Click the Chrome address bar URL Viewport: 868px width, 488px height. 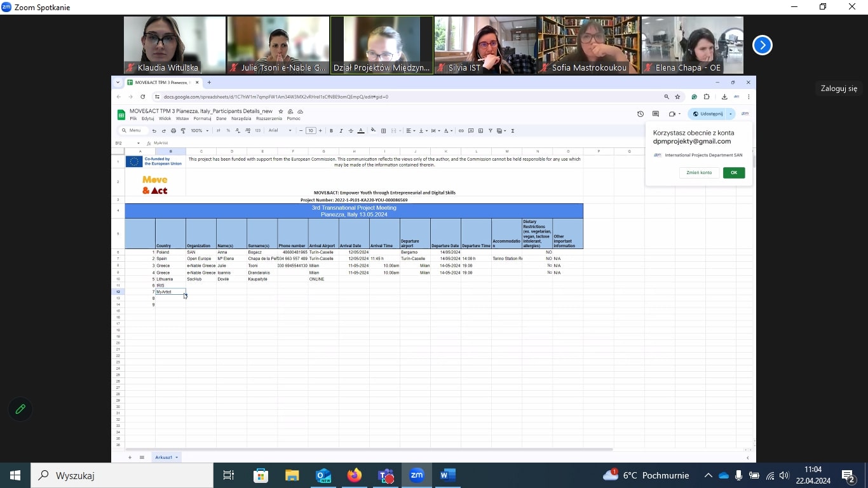click(276, 97)
